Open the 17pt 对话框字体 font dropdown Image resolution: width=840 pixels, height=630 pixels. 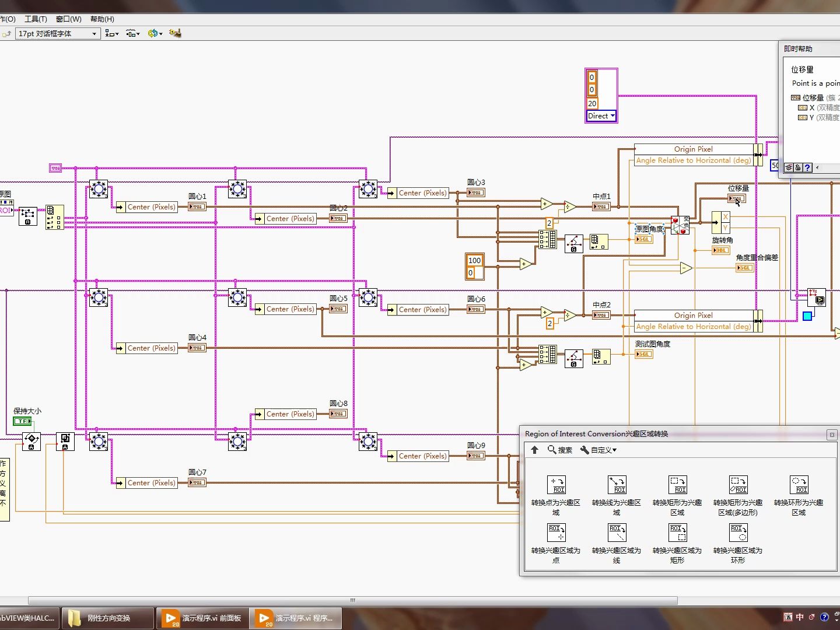[x=94, y=34]
